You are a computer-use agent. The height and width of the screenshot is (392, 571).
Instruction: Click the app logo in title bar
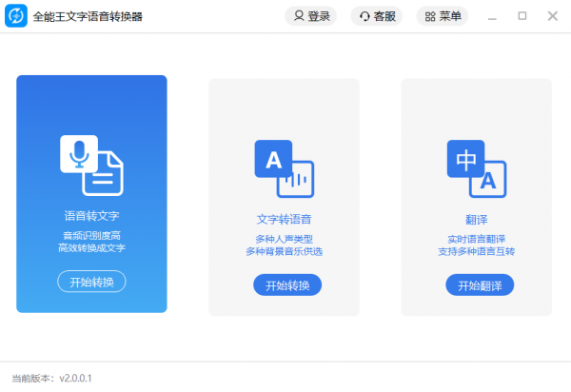click(16, 15)
